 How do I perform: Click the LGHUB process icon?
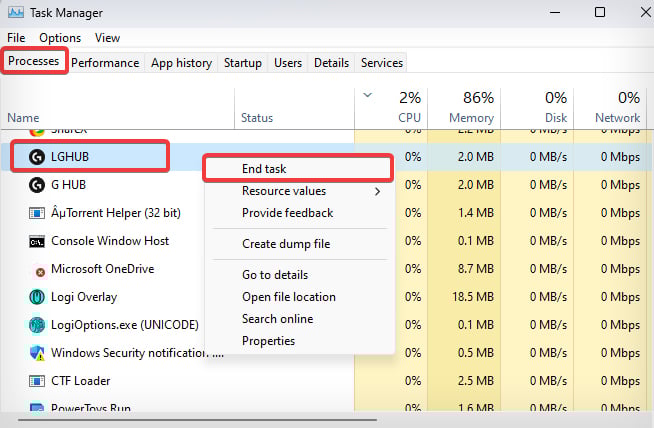point(37,157)
